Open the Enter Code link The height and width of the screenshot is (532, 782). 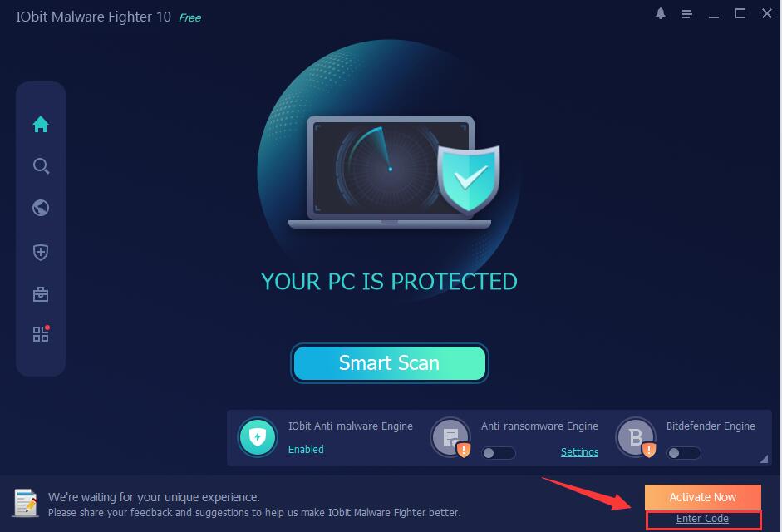coord(702,519)
